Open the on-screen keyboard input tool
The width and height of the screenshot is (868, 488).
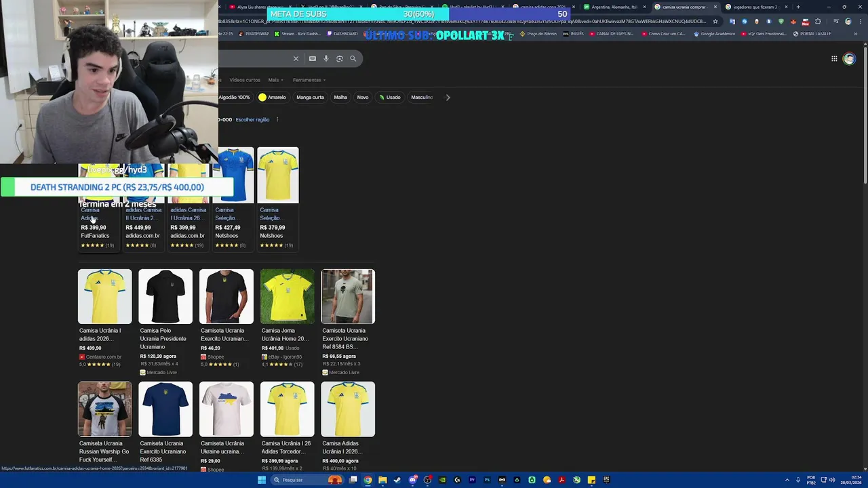(x=313, y=59)
